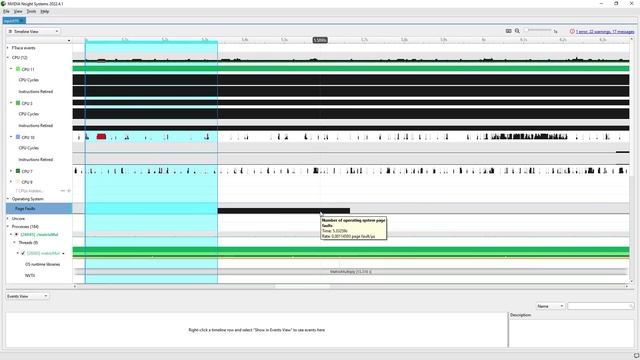Click the horizontal timeline scrollbar thumb
Screen dimensions: 640x360
tap(302, 286)
